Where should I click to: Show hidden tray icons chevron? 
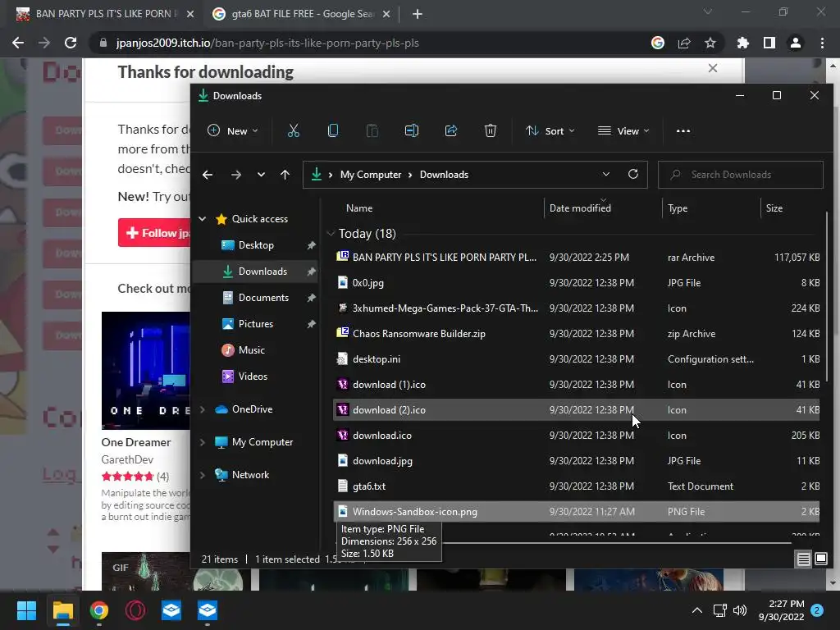coord(697,610)
